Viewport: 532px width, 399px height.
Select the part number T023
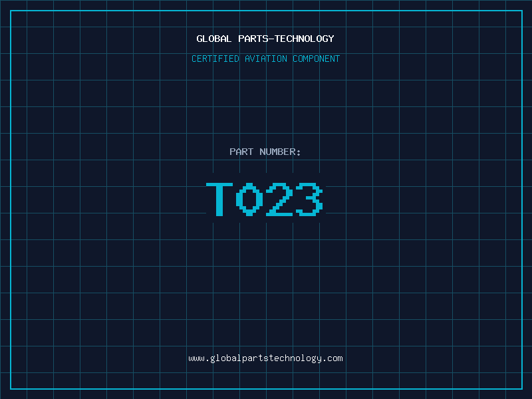pos(265,199)
